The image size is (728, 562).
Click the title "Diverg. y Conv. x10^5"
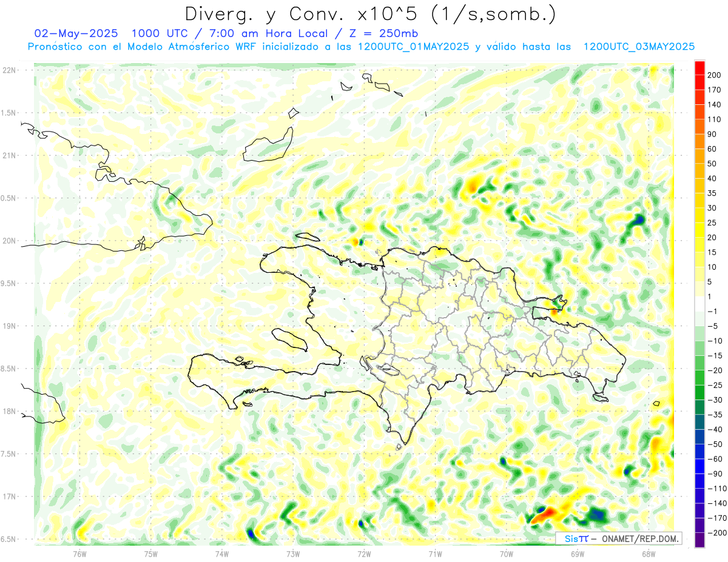(307, 13)
